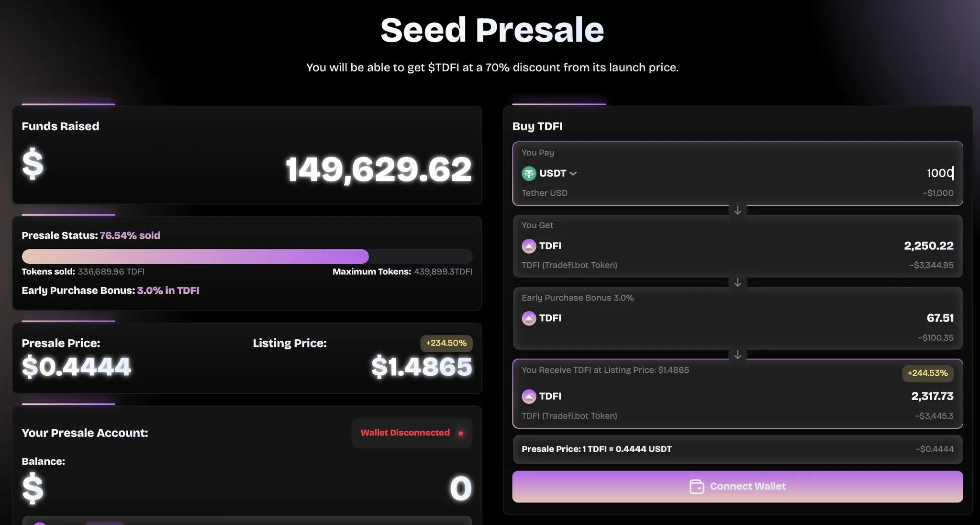This screenshot has height=525, width=980.
Task: Click the wallet icon on the Connect Wallet button
Action: coord(697,486)
